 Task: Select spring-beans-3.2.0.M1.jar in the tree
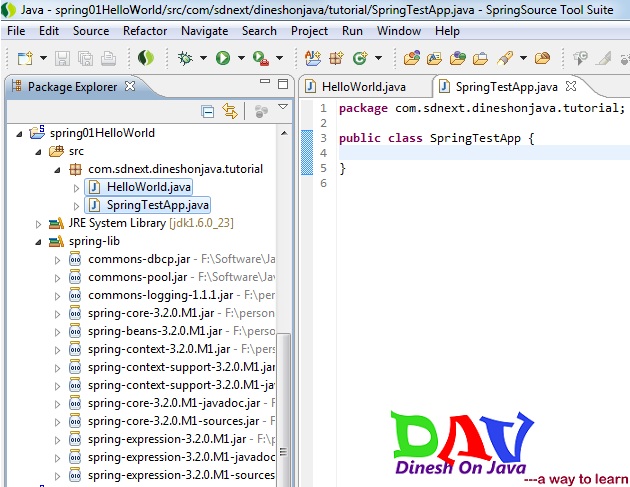click(155, 331)
